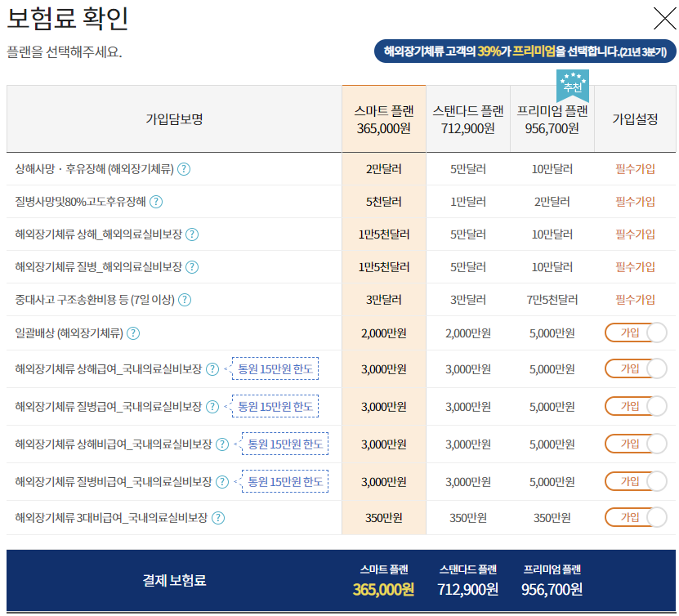Click 필수가입 on 상해_해외의료실비보장 row
Screen dimensions: 679x616
[635, 234]
